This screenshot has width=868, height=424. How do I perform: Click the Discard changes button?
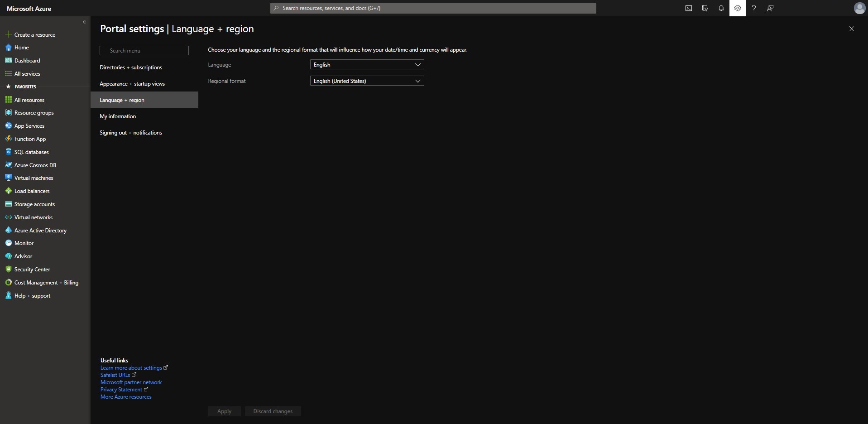273,411
